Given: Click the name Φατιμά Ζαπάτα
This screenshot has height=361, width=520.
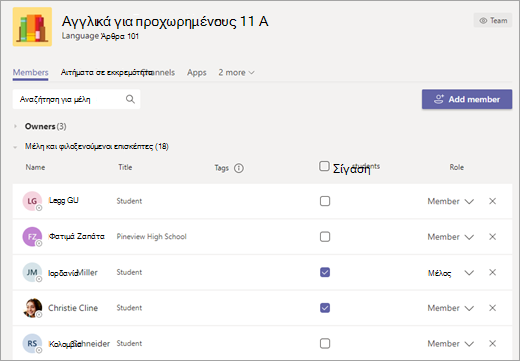Looking at the screenshot, I should point(77,236).
